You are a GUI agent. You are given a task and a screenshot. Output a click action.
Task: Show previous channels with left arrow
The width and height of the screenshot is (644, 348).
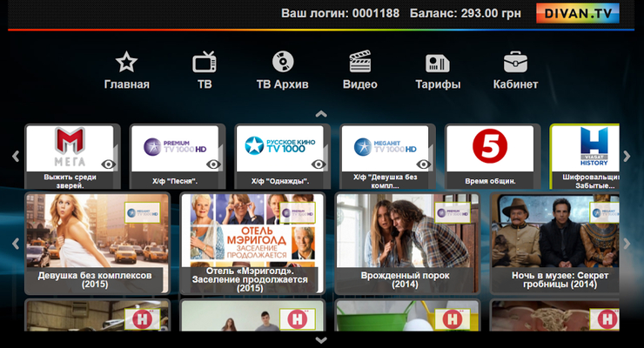(x=16, y=157)
